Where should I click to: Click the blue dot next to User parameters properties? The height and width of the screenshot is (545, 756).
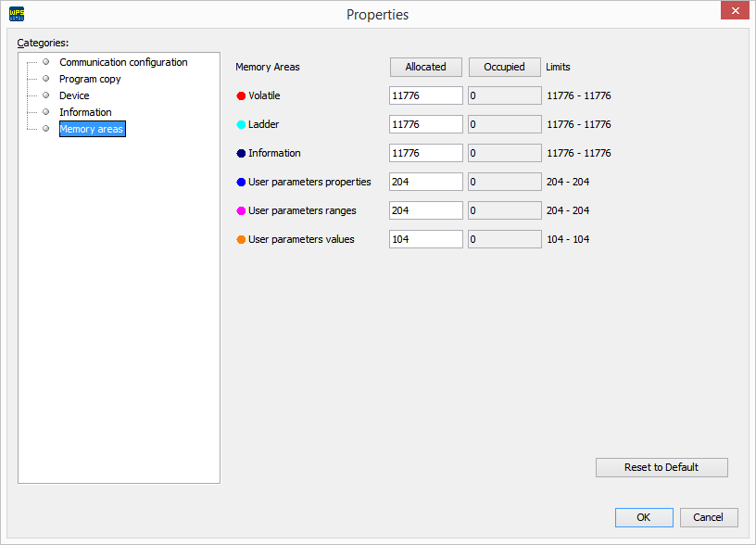242,182
